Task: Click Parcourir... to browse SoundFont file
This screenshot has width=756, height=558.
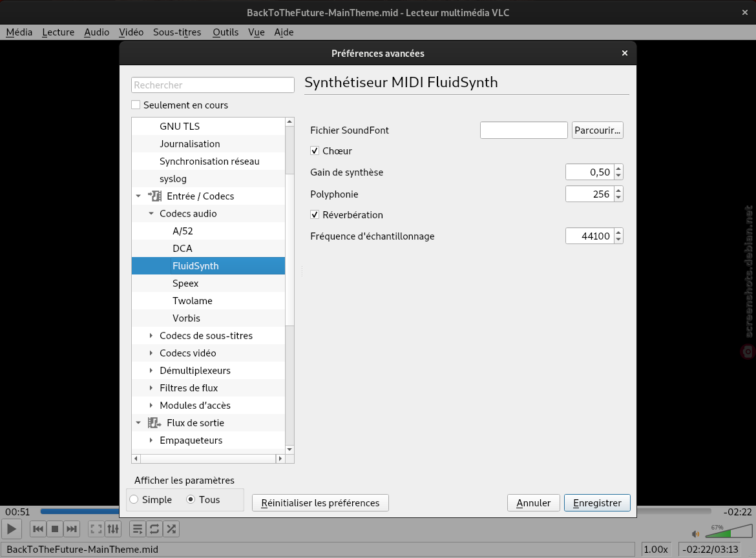Action: click(x=598, y=130)
